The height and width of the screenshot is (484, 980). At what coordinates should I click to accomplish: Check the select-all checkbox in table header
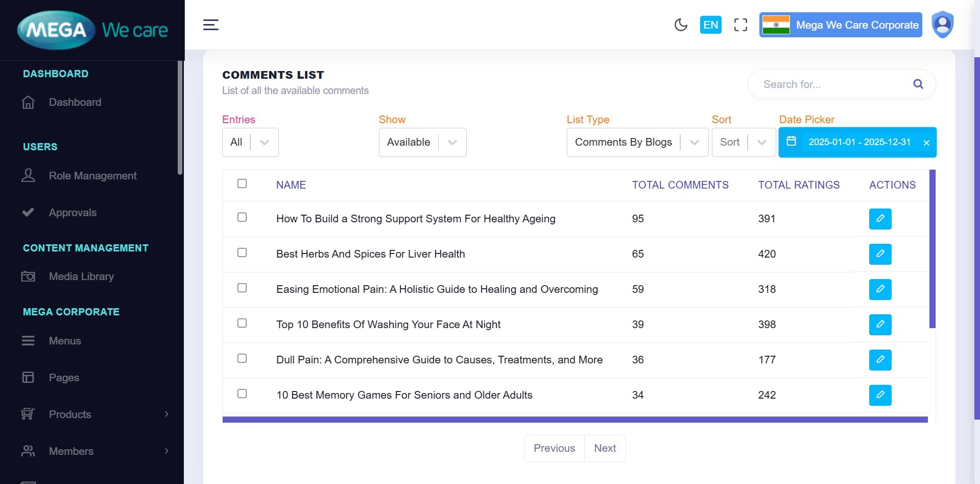[242, 183]
